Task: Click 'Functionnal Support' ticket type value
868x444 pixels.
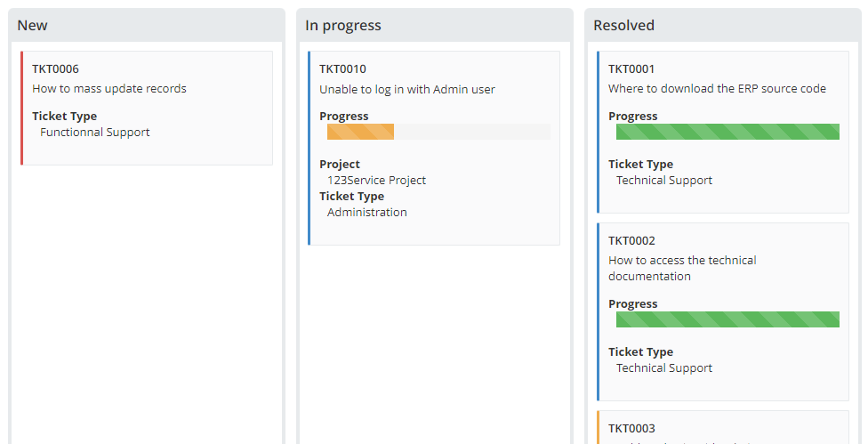Action: coord(94,133)
